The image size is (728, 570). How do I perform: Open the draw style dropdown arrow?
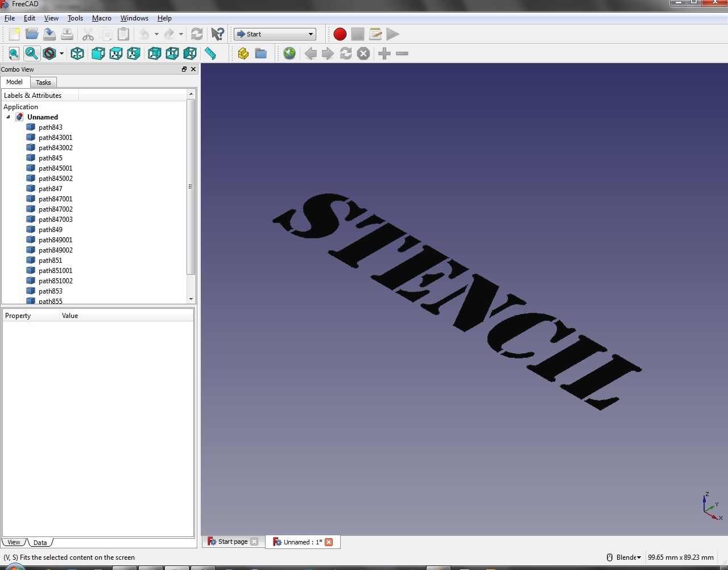(x=60, y=53)
